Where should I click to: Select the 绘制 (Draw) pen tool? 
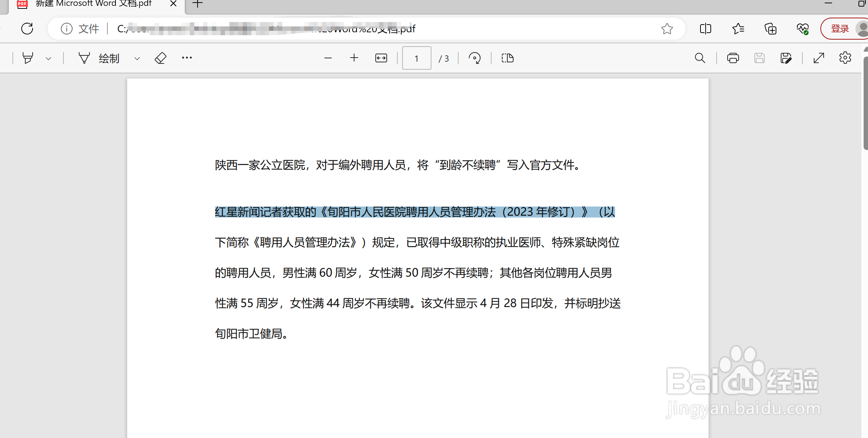pyautogui.click(x=98, y=58)
